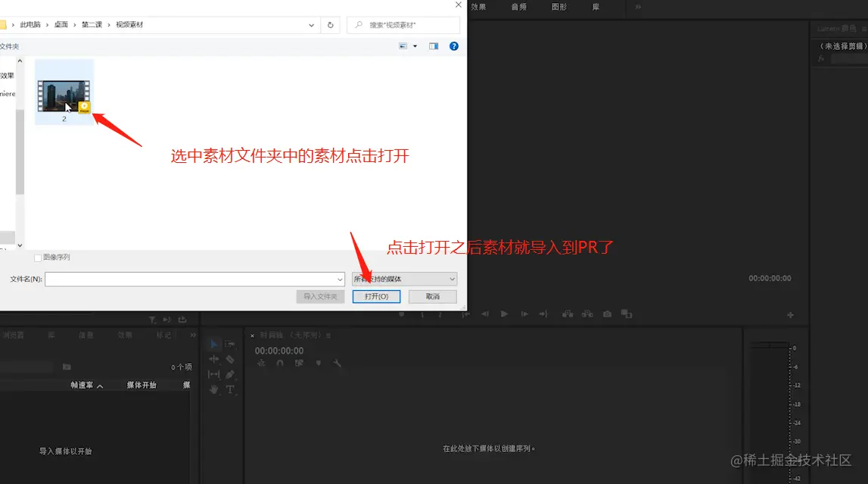The image size is (868, 484).
Task: Click the 打开(O) button
Action: coord(376,297)
